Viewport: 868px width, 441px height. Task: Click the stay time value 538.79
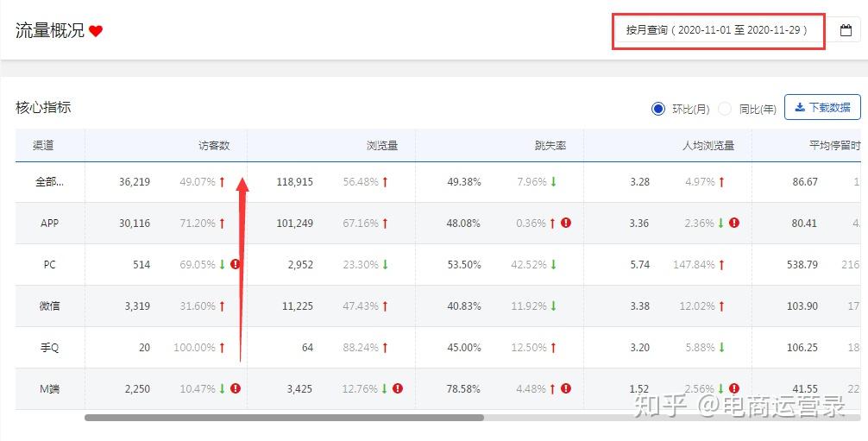802,265
